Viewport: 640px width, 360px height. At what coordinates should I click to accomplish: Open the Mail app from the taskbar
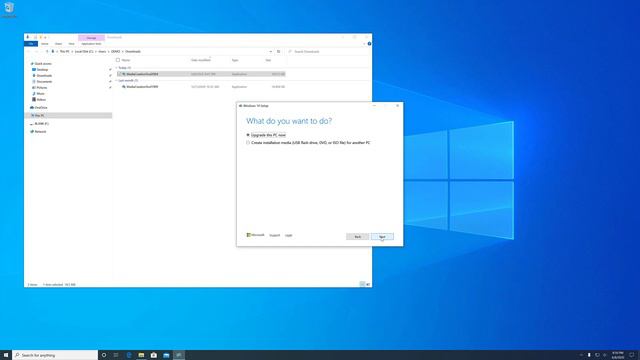click(x=166, y=355)
